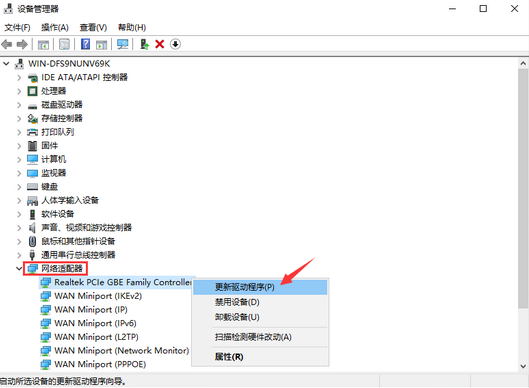Choose 禁用设备(D) in context menu

click(260, 302)
